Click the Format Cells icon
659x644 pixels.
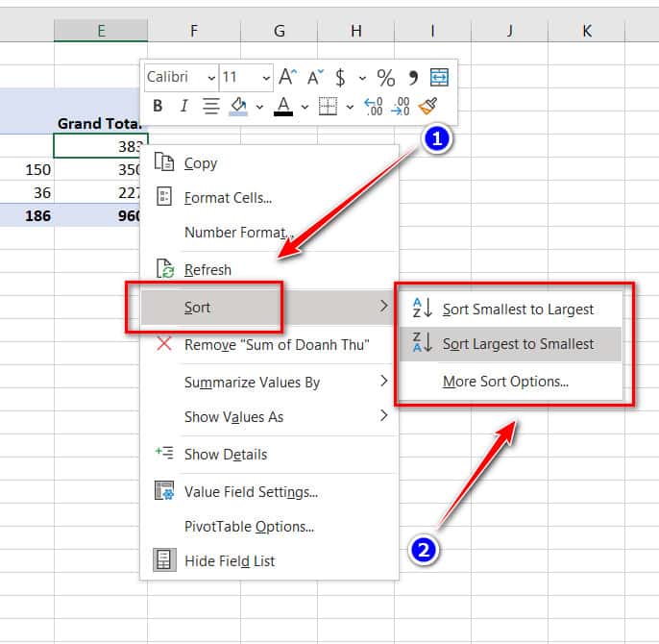point(164,196)
